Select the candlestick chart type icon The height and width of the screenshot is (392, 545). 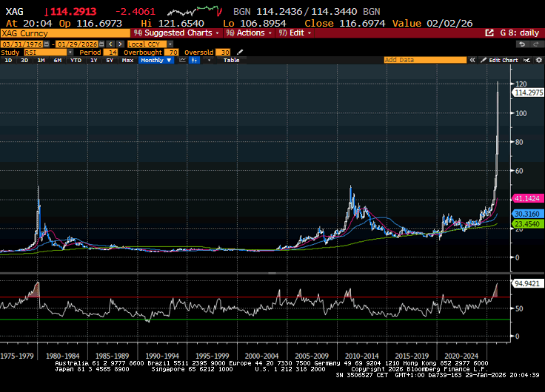(x=195, y=60)
